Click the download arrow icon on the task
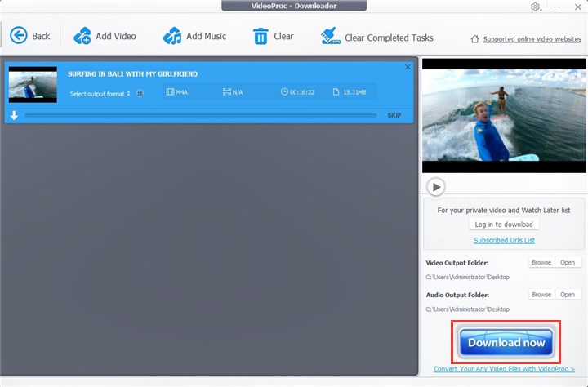The height and width of the screenshot is (387, 588). click(14, 115)
